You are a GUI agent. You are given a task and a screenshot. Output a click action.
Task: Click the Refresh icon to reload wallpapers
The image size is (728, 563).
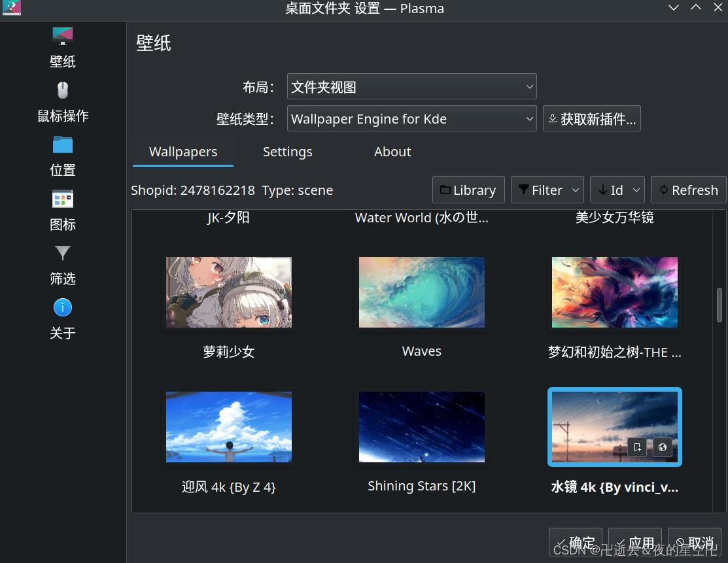[688, 190]
